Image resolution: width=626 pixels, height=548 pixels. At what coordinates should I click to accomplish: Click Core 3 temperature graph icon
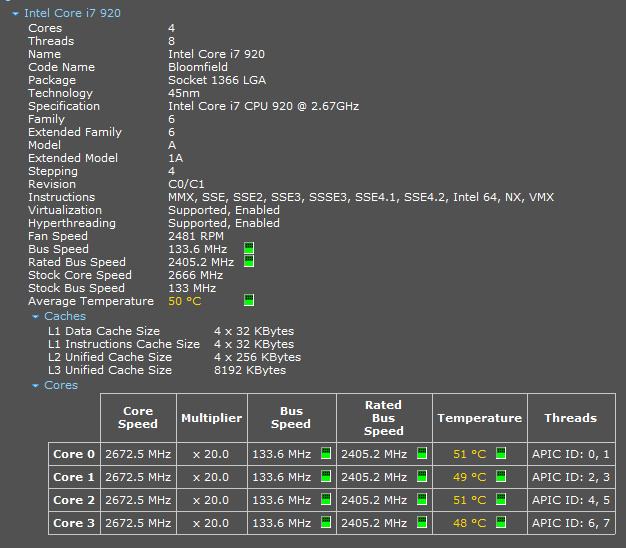[x=501, y=523]
